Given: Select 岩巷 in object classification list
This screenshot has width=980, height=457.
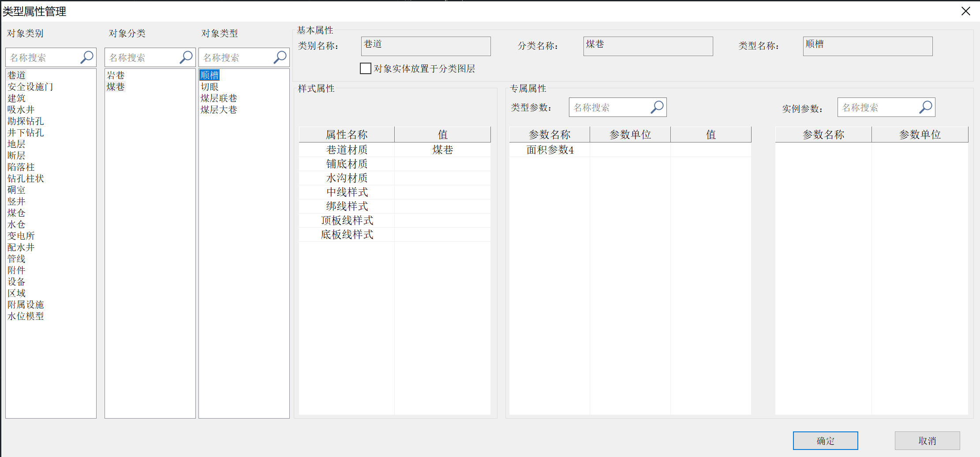Looking at the screenshot, I should point(116,75).
